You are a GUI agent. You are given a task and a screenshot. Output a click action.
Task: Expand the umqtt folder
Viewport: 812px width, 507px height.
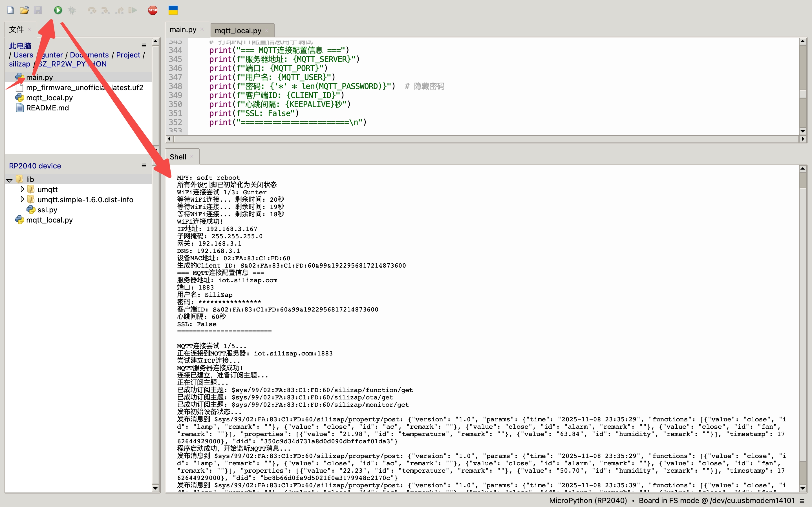22,189
